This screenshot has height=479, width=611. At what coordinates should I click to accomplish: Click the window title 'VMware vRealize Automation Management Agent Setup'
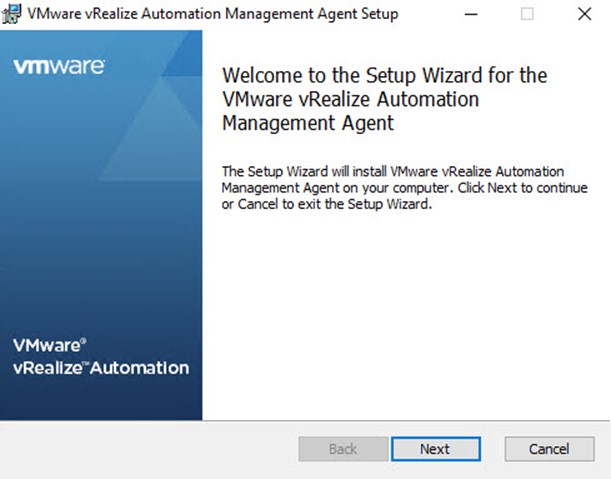(x=213, y=14)
